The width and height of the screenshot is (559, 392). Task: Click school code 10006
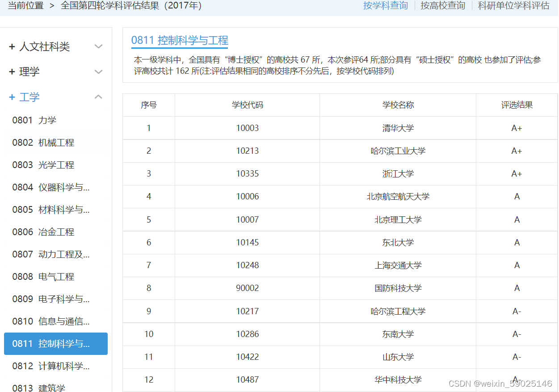(248, 197)
